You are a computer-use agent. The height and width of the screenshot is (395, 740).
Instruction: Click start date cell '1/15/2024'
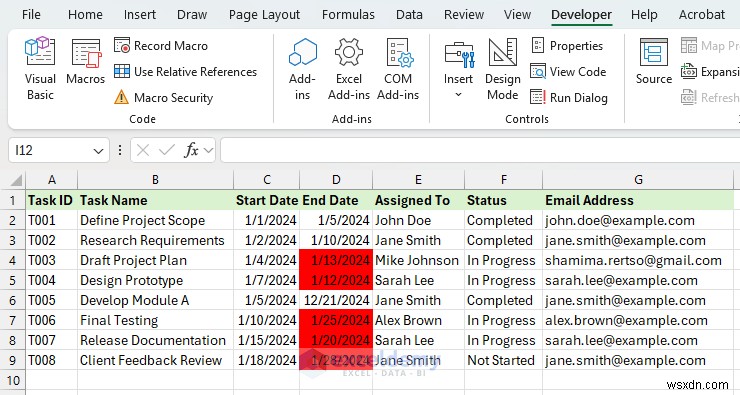(x=267, y=340)
